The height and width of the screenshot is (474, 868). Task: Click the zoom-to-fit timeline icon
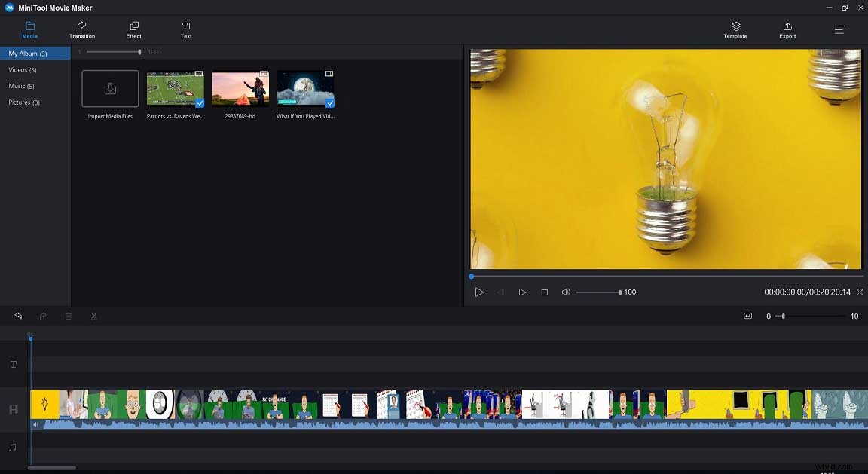point(747,316)
